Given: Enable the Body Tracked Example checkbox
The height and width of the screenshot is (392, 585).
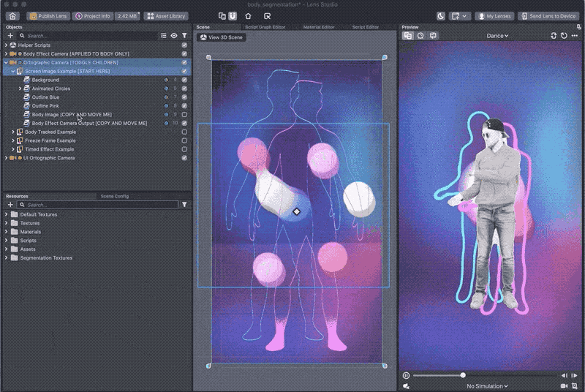Looking at the screenshot, I should coord(184,132).
